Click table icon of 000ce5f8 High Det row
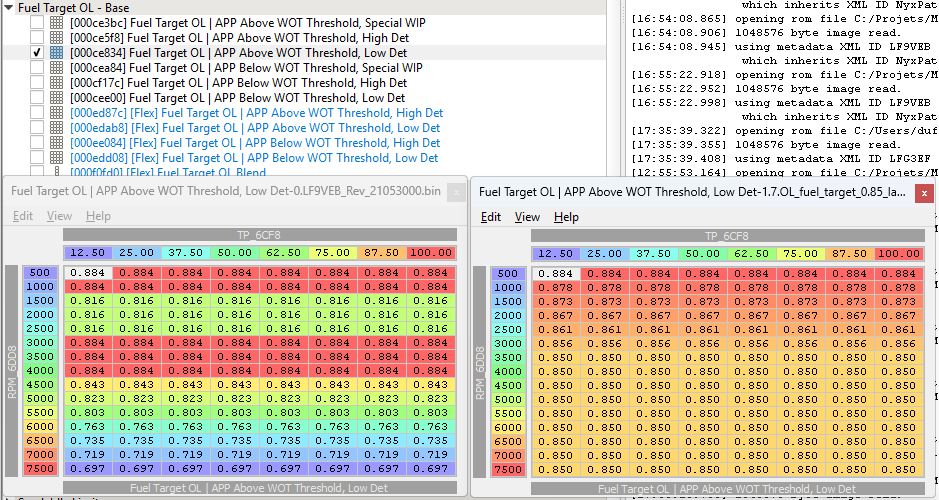 click(x=56, y=38)
